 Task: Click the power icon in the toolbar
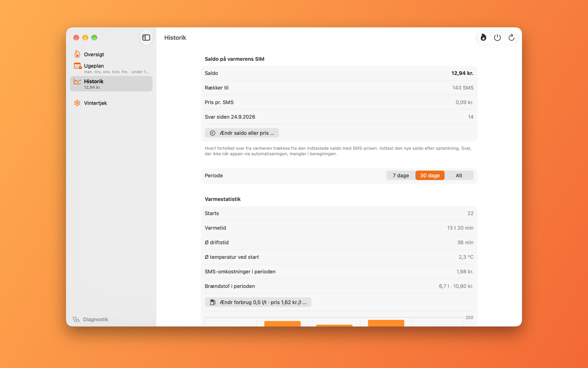[x=497, y=38]
